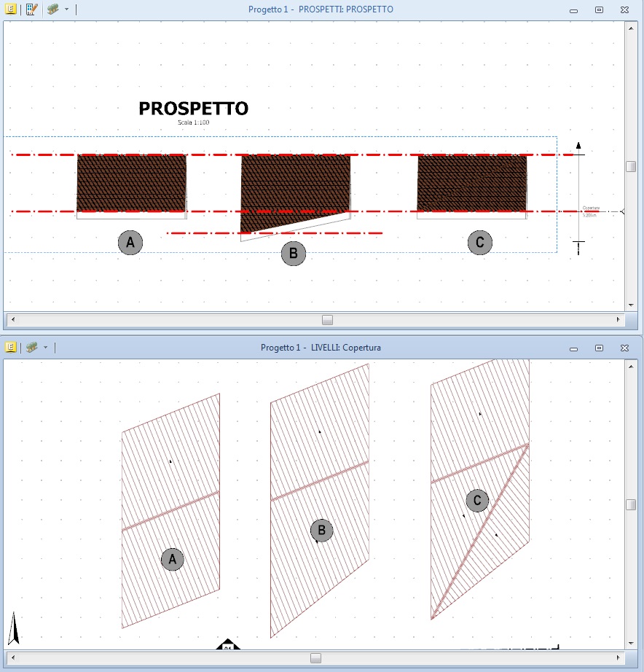
Task: Select circle marker B in the prospetto view
Action: (x=294, y=254)
